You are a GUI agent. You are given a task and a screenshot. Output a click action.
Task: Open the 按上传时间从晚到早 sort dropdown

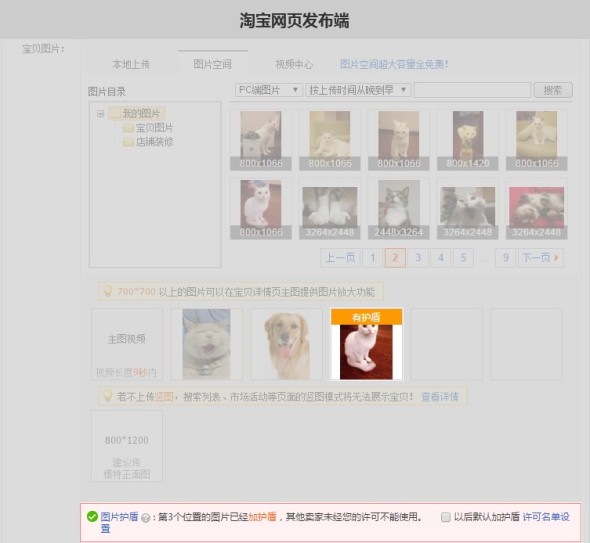358,90
